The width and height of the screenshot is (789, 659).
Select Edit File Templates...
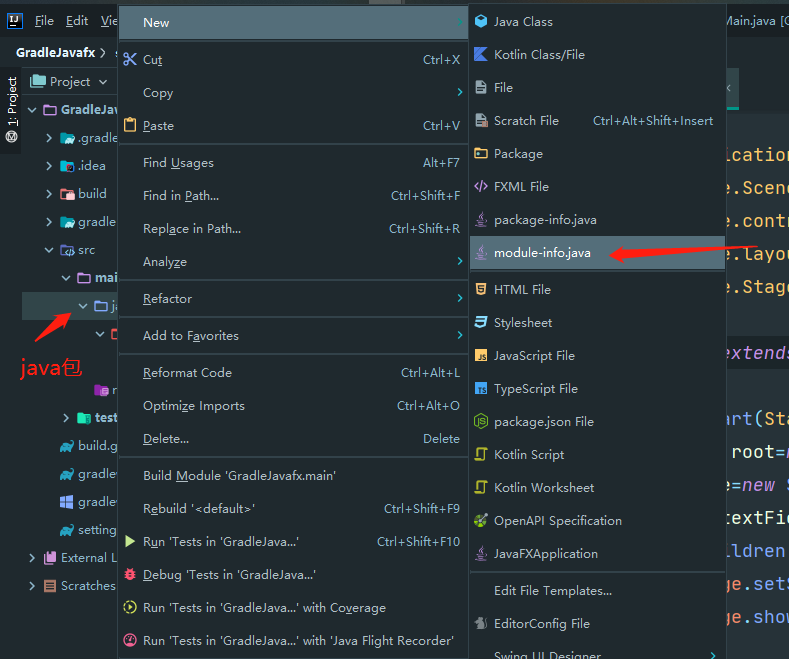coord(597,591)
